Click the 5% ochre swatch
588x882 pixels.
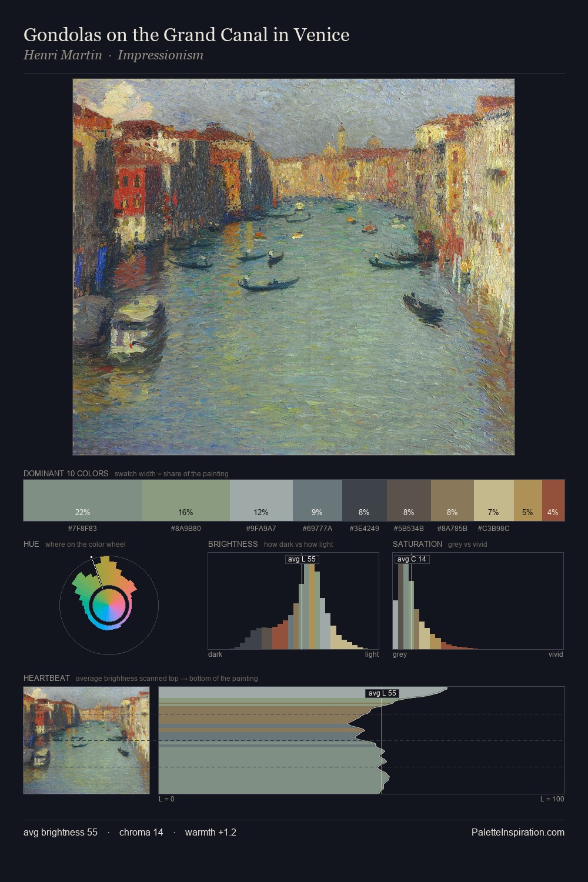coord(528,500)
